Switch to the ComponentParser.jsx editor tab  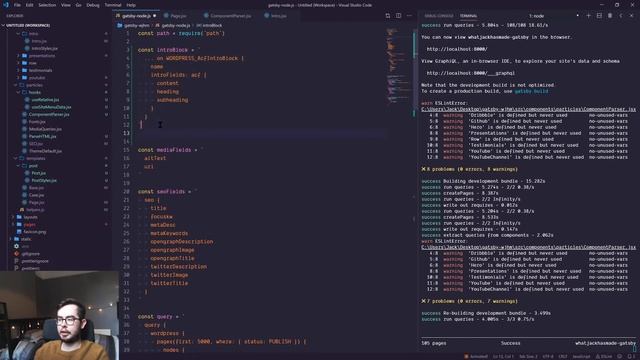(230, 16)
